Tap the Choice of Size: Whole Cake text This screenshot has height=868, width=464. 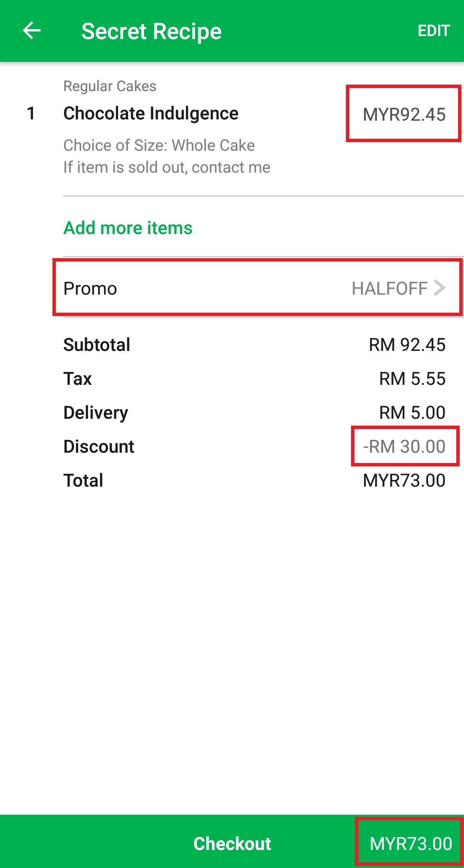click(159, 146)
